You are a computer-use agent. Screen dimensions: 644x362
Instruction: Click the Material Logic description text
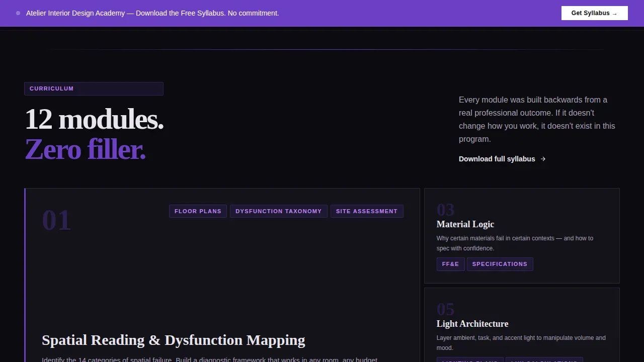(515, 243)
